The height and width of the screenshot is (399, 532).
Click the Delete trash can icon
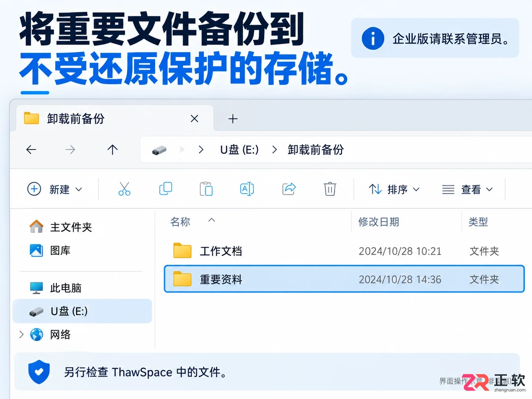tap(330, 189)
